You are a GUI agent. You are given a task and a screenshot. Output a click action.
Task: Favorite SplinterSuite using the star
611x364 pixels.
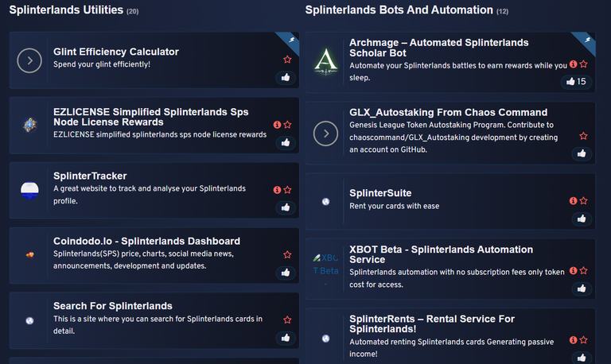pyautogui.click(x=583, y=200)
